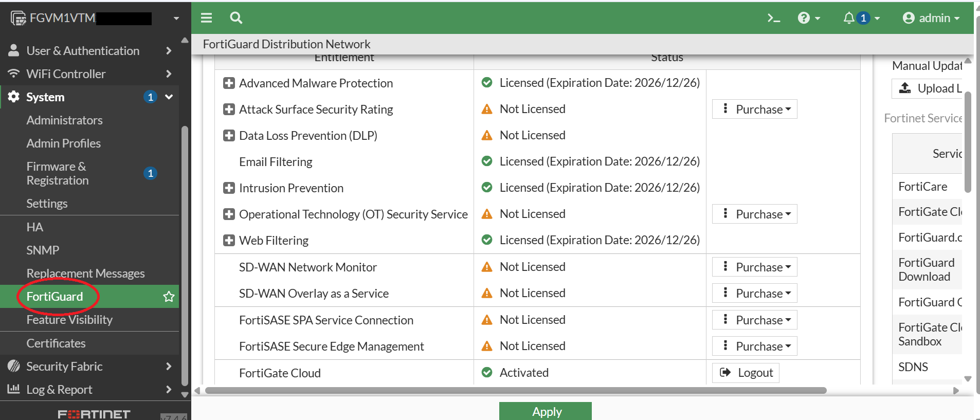
Task: Open the help question mark menu
Action: click(x=808, y=18)
